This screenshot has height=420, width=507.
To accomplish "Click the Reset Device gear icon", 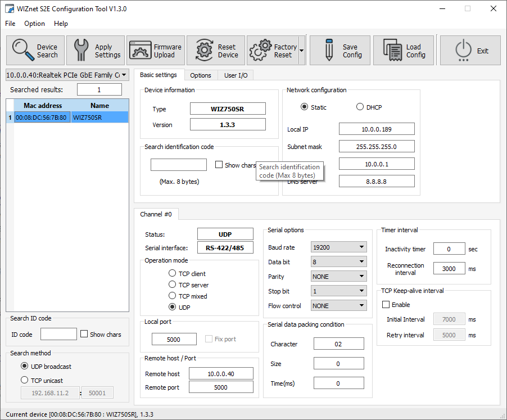I will pos(205,50).
